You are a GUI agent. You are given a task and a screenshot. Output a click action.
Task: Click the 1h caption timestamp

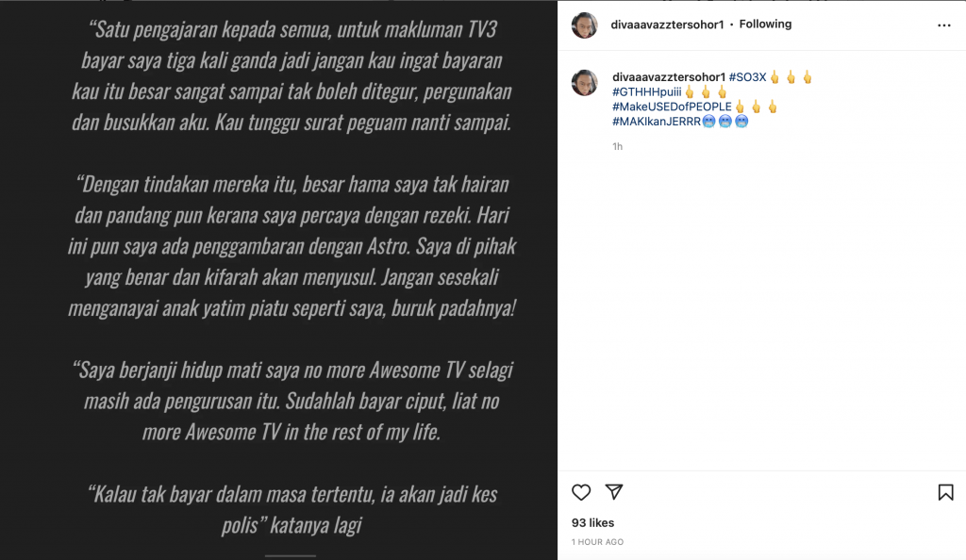[617, 146]
